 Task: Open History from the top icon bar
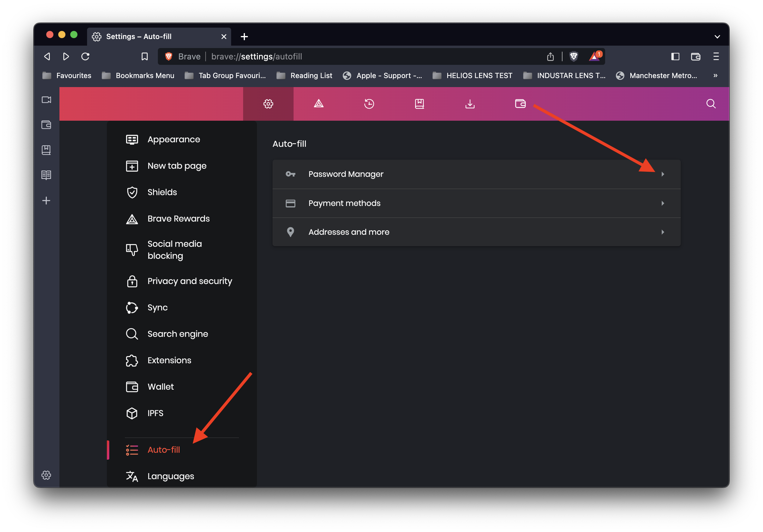tap(369, 104)
